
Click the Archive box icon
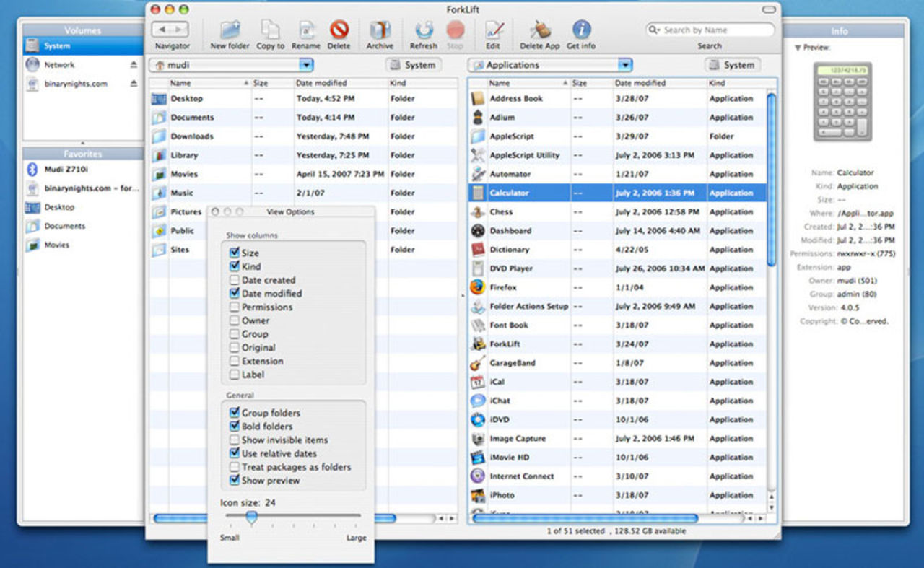point(380,31)
